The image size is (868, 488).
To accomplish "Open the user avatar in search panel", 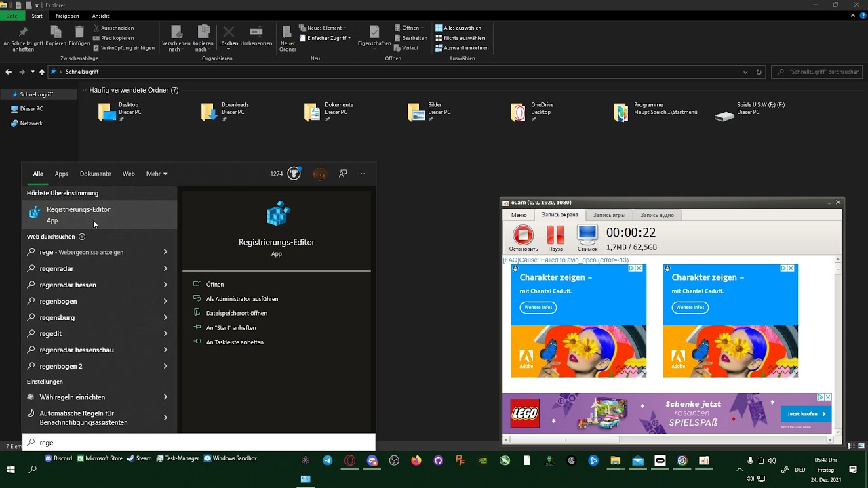I will coord(319,174).
